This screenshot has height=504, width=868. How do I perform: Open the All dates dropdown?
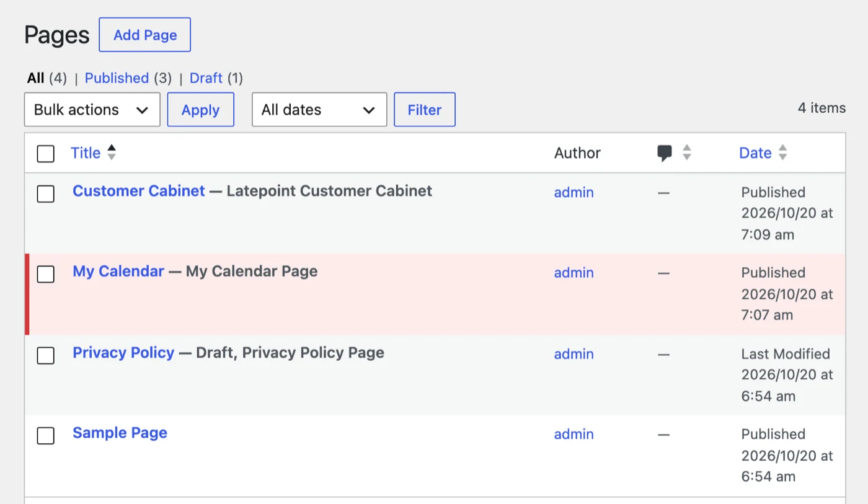319,110
